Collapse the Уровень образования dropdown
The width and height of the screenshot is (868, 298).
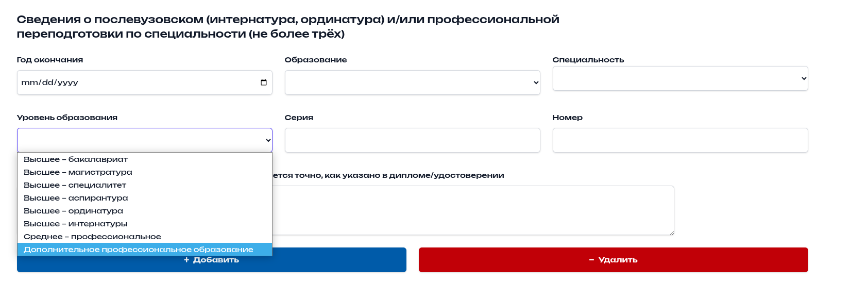144,140
